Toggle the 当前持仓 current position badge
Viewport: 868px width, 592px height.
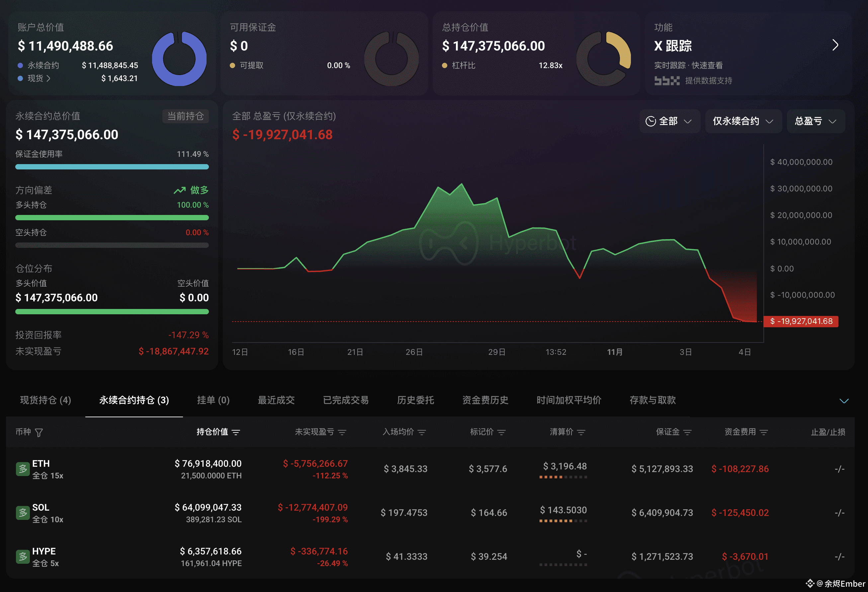pos(185,116)
